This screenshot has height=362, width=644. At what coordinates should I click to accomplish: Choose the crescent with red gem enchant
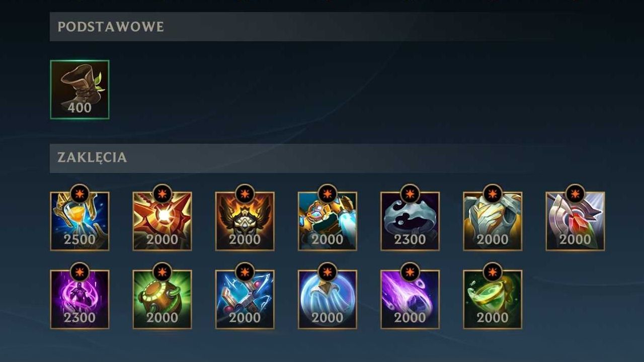coord(575,221)
